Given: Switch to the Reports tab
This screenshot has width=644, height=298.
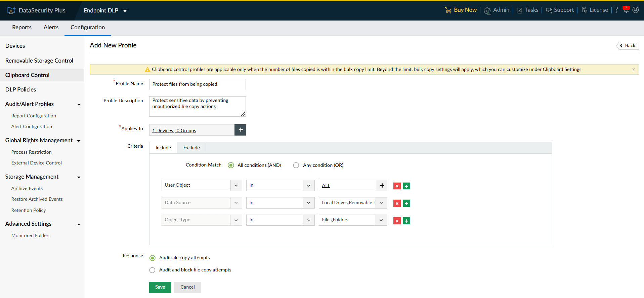Looking at the screenshot, I should [x=22, y=28].
